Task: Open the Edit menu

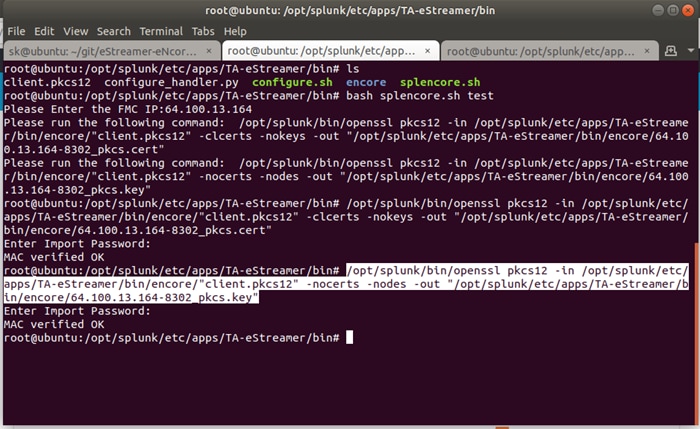Action: coord(44,31)
